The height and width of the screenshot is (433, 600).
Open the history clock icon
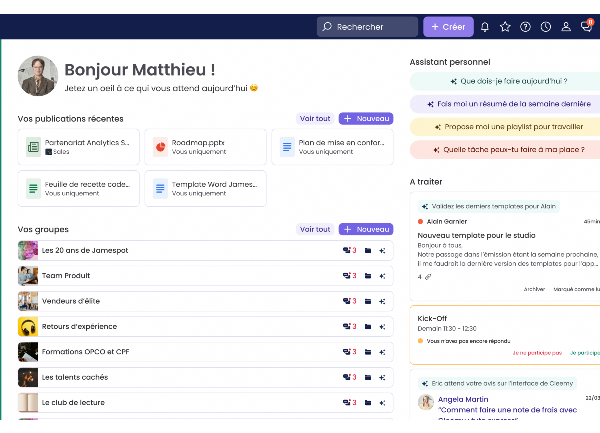pyautogui.click(x=546, y=27)
